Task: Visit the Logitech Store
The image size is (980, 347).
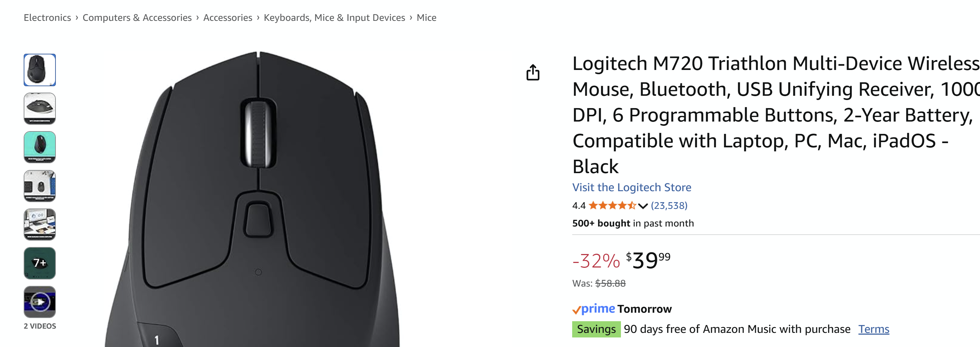Action: click(632, 187)
